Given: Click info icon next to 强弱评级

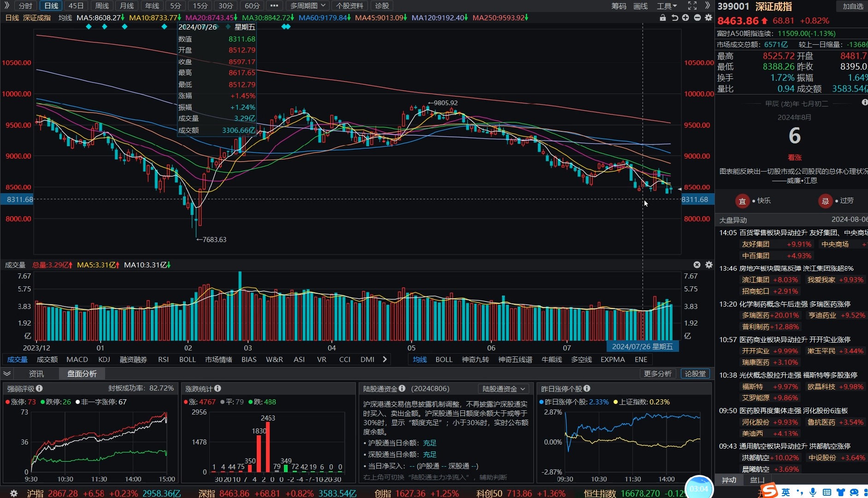Looking at the screenshot, I should pos(39,388).
